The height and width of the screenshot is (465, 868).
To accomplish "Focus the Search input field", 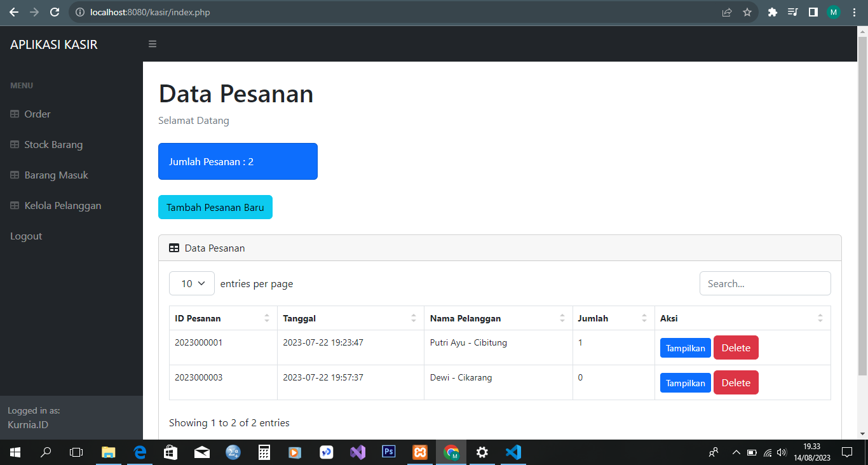I will [x=765, y=283].
